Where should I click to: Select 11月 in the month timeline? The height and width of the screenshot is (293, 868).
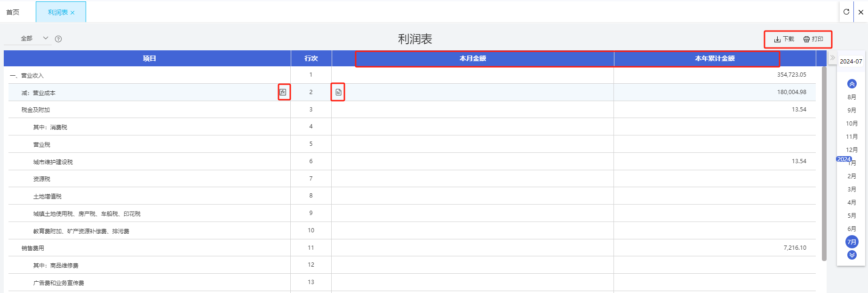click(852, 136)
